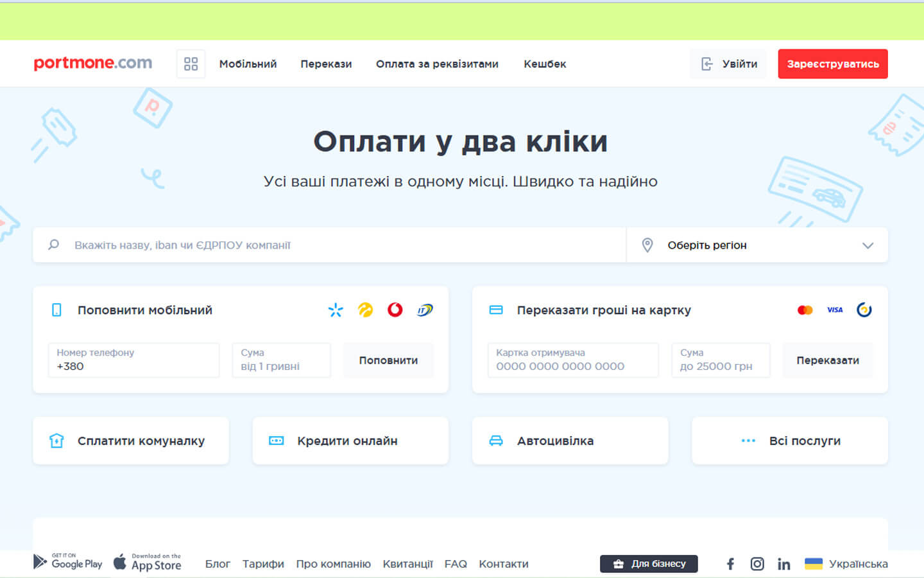Focus the Картка отримувача input field
The height and width of the screenshot is (578, 924).
pos(573,360)
